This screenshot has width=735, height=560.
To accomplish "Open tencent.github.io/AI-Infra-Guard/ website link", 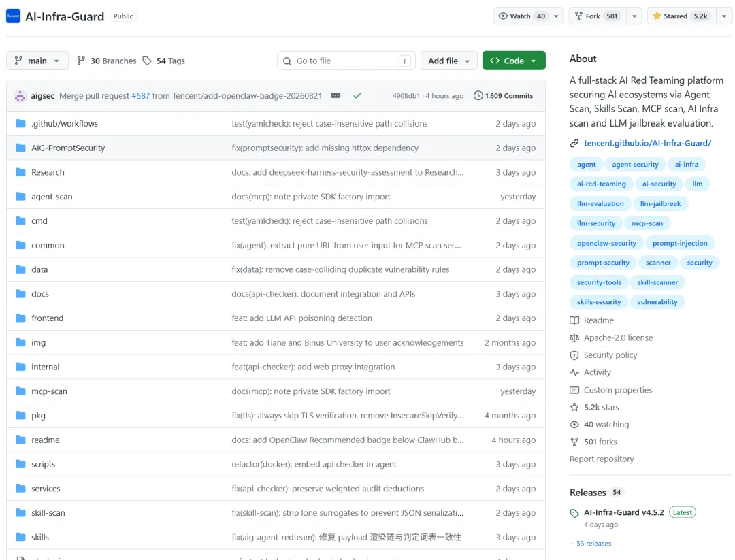I will [647, 144].
